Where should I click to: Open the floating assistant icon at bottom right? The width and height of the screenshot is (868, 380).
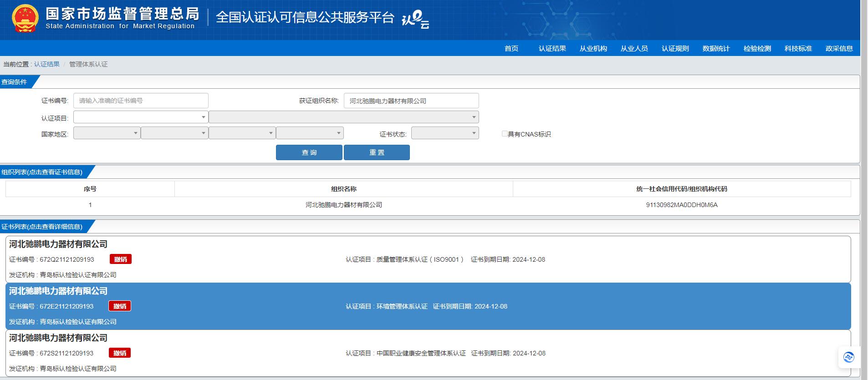click(848, 357)
